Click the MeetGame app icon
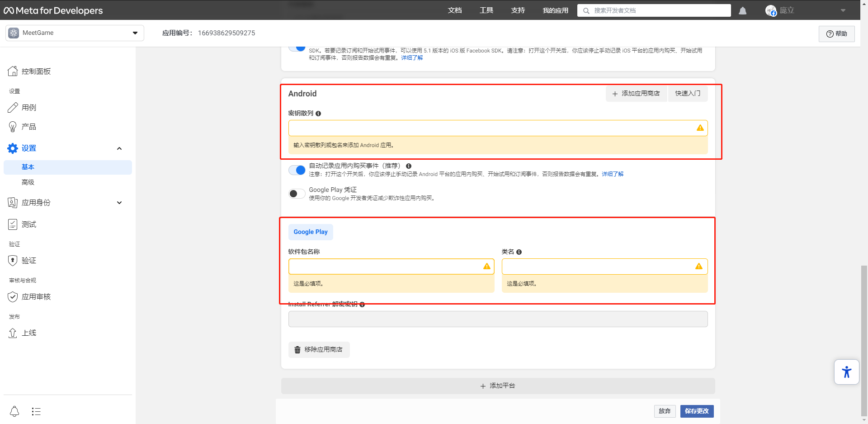Image resolution: width=868 pixels, height=424 pixels. point(14,33)
